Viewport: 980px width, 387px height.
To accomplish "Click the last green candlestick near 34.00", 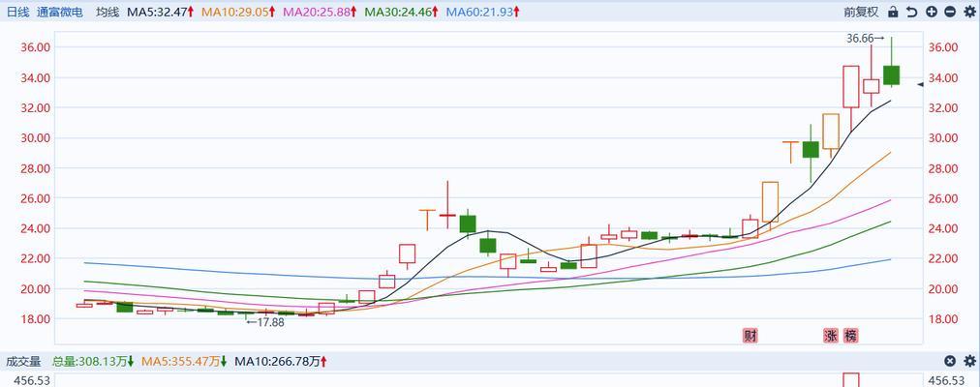I will 891,74.
